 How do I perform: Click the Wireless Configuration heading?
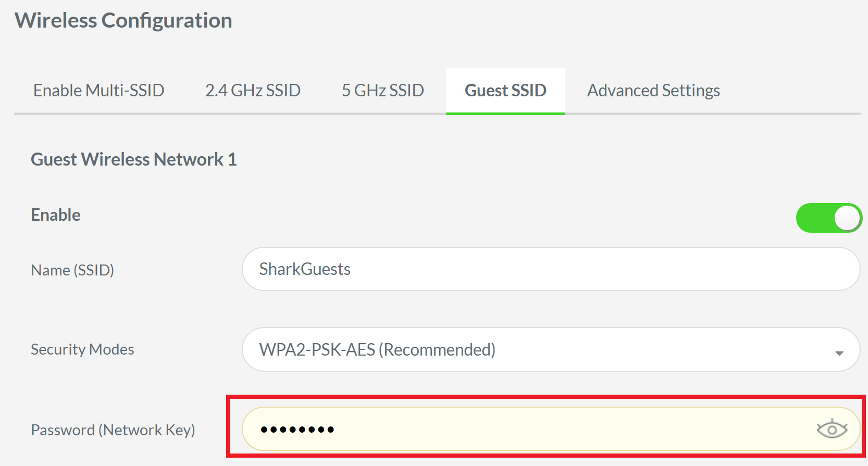(x=123, y=20)
